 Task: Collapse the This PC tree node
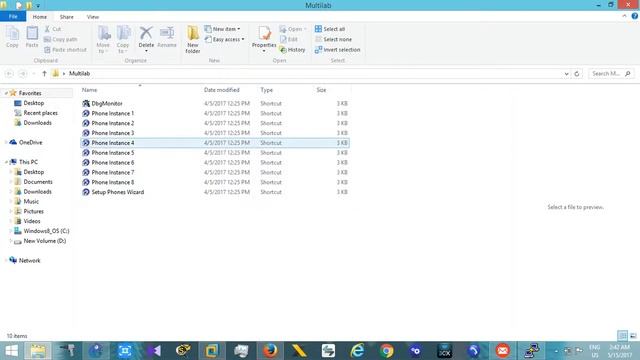[6, 162]
